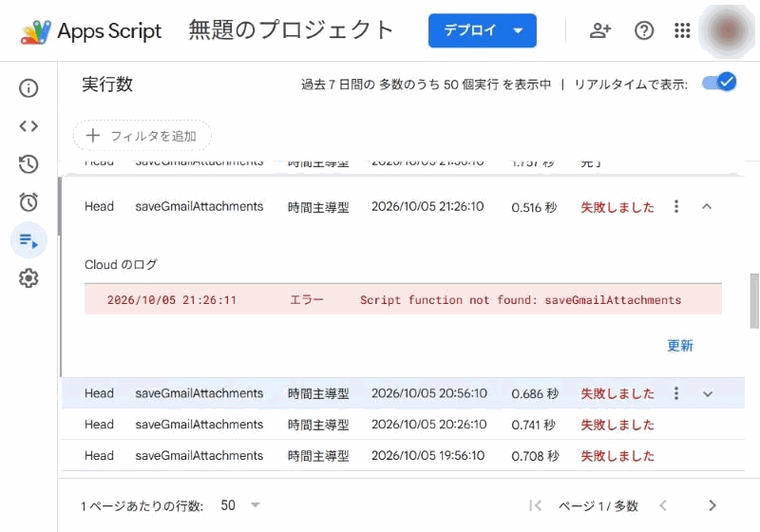Screen dimensions: 760x532
Task: Open the Google apps grid icon
Action: pyautogui.click(x=682, y=30)
